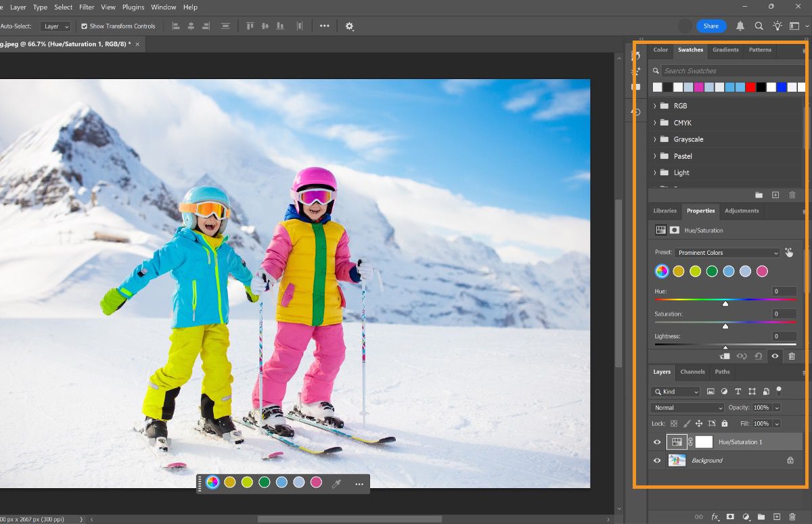Viewport: 812px width, 524px height.
Task: Reset Hue/Saturation to adjustment defaults
Action: point(757,356)
